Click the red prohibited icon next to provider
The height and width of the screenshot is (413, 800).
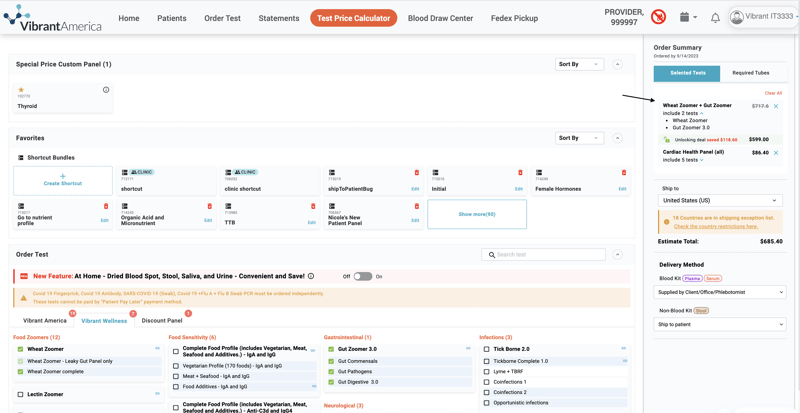pyautogui.click(x=658, y=17)
